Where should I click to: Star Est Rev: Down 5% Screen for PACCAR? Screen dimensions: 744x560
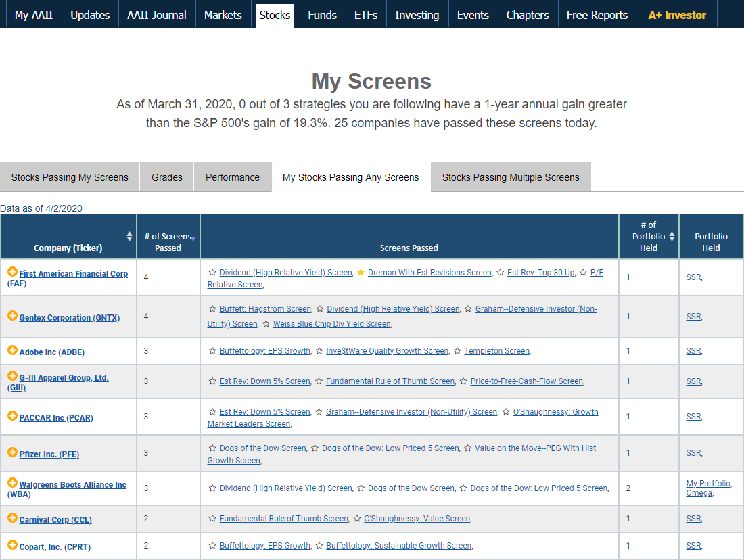click(x=212, y=411)
